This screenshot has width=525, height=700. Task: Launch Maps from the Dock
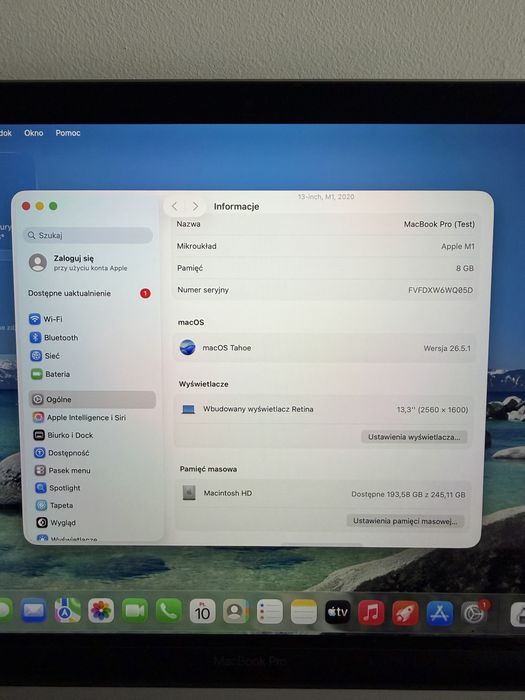pyautogui.click(x=67, y=610)
